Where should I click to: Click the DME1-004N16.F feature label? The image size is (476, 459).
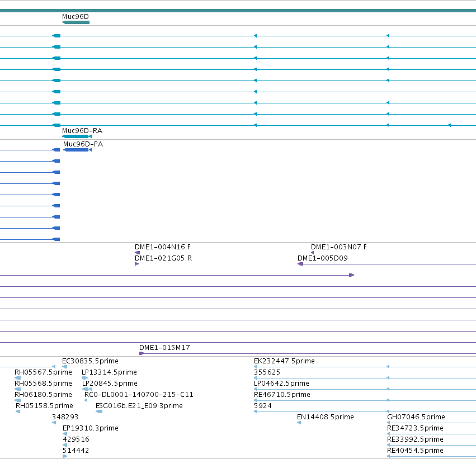click(163, 247)
